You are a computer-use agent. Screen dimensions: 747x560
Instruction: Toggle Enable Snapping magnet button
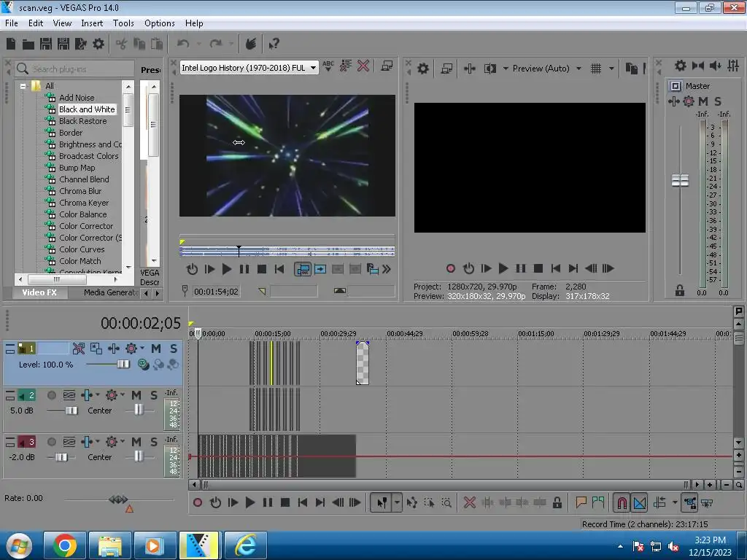click(622, 502)
